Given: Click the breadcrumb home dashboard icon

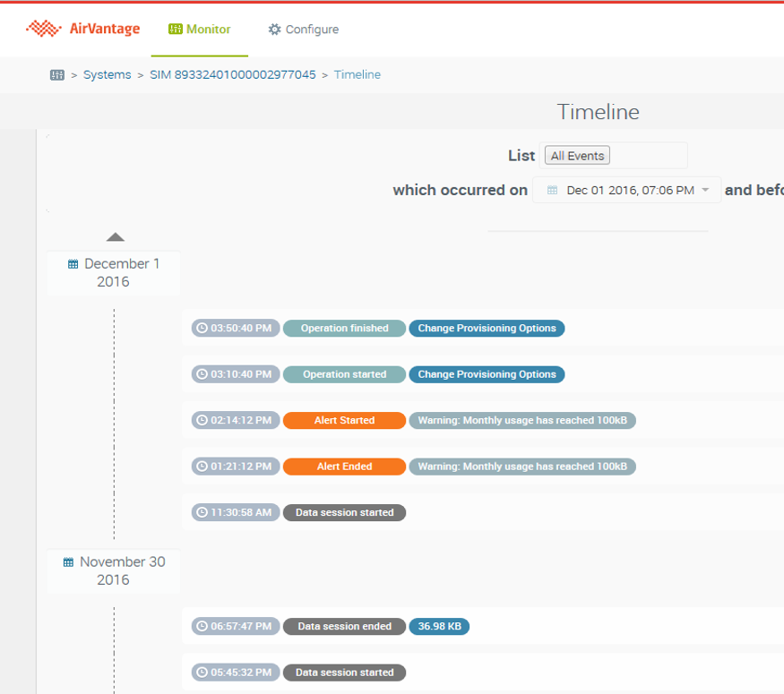Looking at the screenshot, I should click(57, 75).
